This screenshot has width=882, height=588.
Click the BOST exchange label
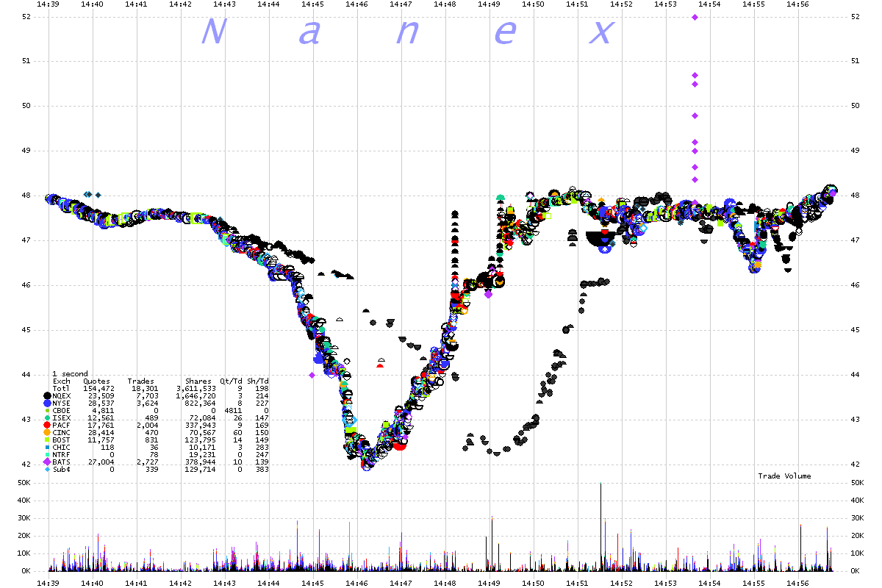61,440
